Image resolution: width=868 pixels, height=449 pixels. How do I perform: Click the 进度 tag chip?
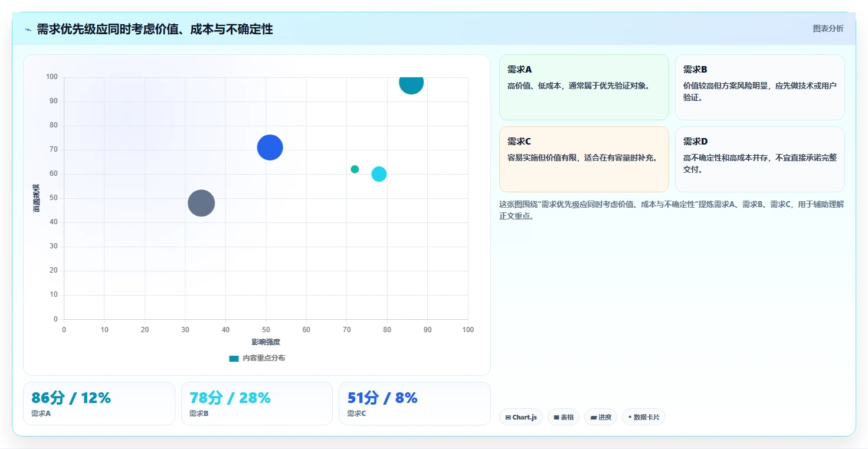pos(601,417)
